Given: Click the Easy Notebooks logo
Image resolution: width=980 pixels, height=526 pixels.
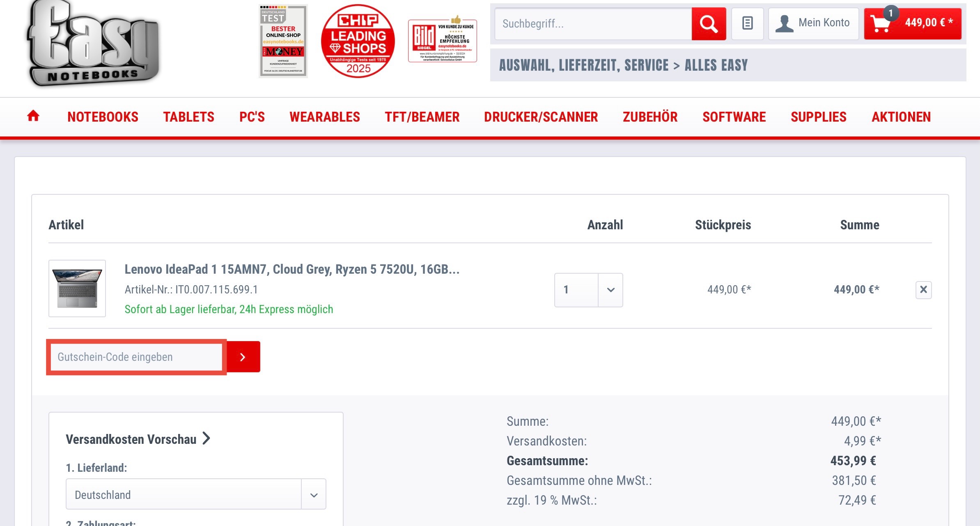Looking at the screenshot, I should pos(93,43).
